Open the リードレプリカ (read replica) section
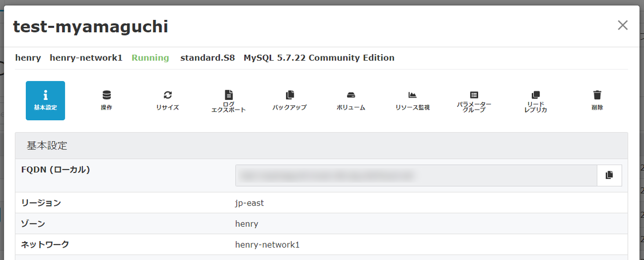The image size is (644, 260). [535, 101]
